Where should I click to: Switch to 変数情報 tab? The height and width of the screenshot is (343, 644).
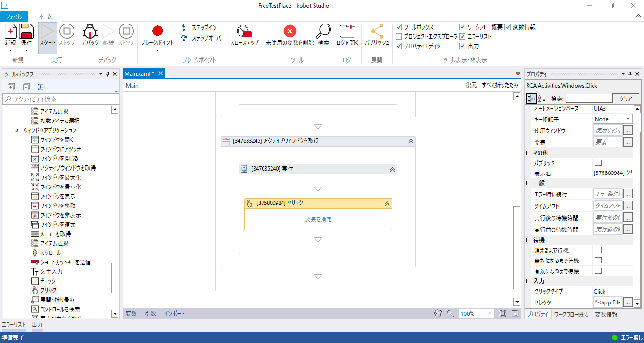[x=606, y=314]
